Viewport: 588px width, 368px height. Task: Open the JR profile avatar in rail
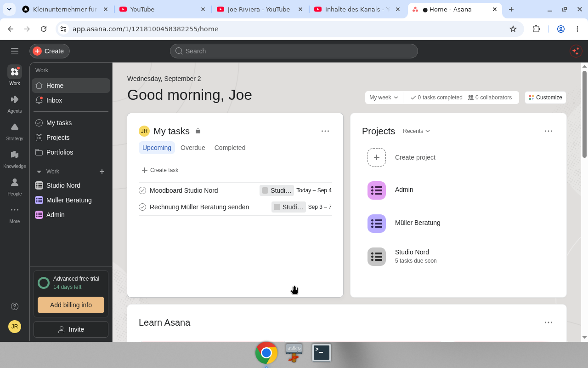click(x=15, y=327)
